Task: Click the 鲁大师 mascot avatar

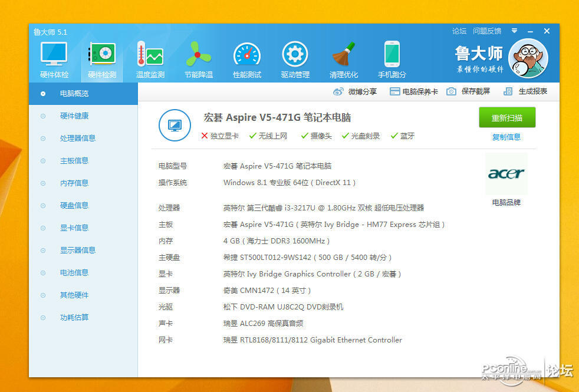Action: pyautogui.click(x=528, y=58)
